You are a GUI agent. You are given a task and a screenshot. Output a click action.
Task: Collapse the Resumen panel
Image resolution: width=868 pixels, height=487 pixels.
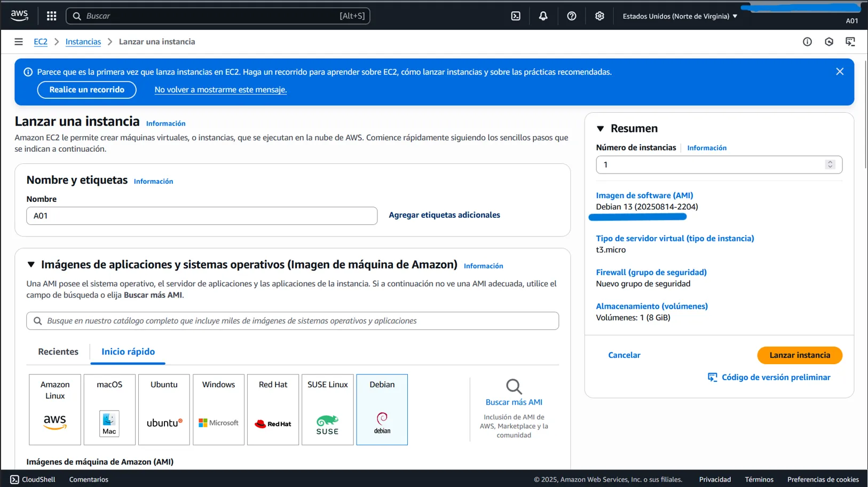pyautogui.click(x=601, y=129)
